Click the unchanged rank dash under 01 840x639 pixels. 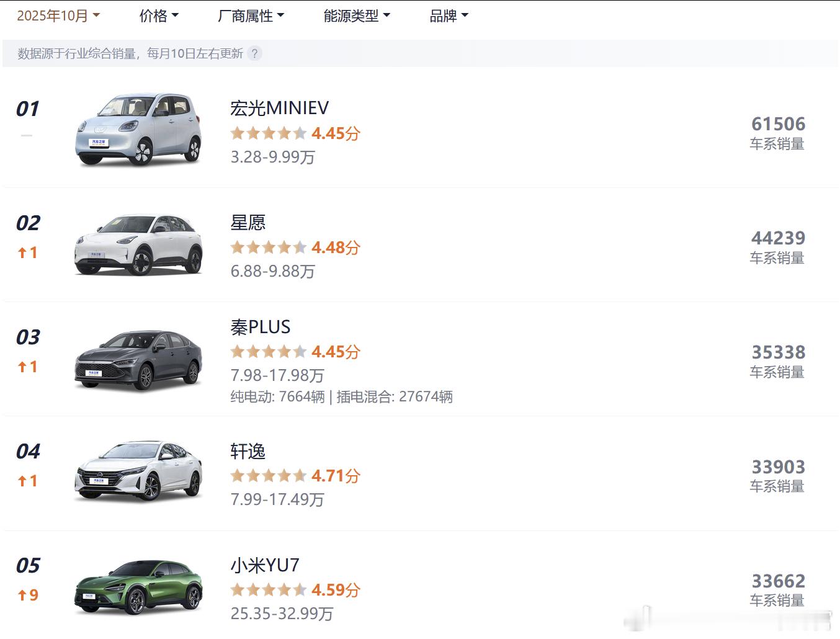26,135
